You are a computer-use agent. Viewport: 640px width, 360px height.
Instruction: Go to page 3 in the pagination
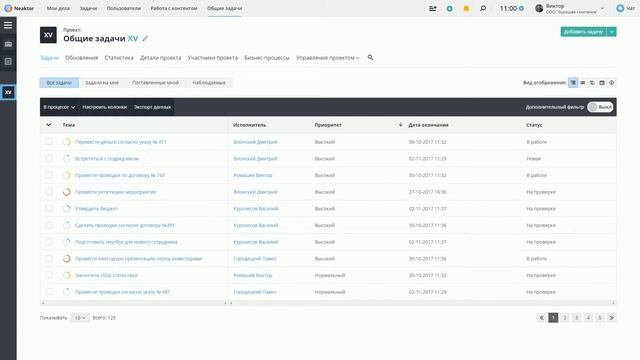pyautogui.click(x=576, y=318)
